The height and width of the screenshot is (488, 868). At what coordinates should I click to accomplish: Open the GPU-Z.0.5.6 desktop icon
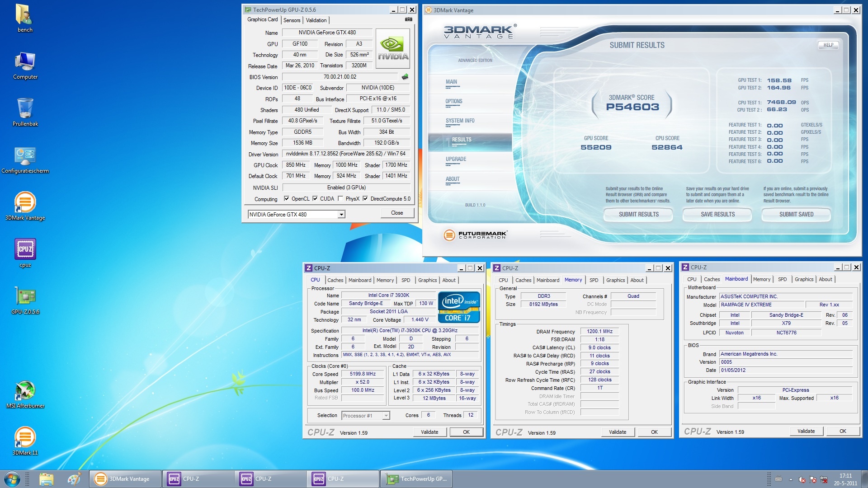[25, 296]
